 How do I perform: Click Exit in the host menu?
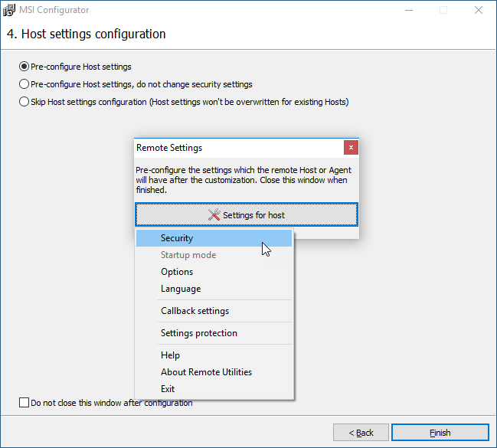coord(168,389)
